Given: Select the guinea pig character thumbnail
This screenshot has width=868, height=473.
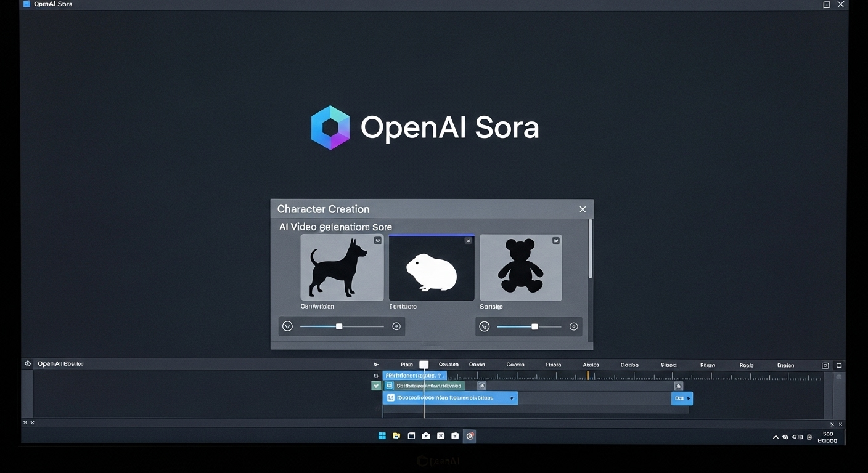Looking at the screenshot, I should point(431,267).
